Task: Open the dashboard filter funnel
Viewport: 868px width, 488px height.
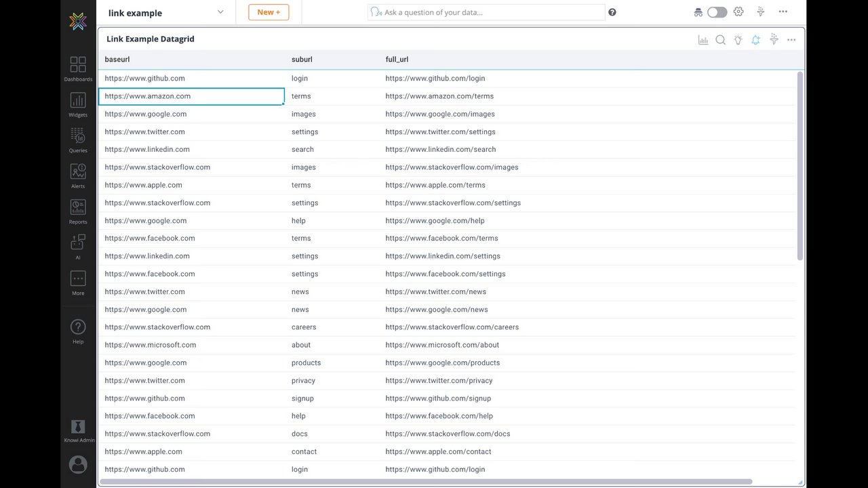Action: [x=761, y=12]
